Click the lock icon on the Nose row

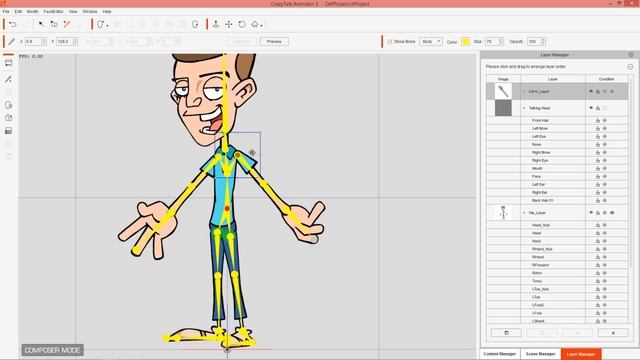(x=598, y=144)
